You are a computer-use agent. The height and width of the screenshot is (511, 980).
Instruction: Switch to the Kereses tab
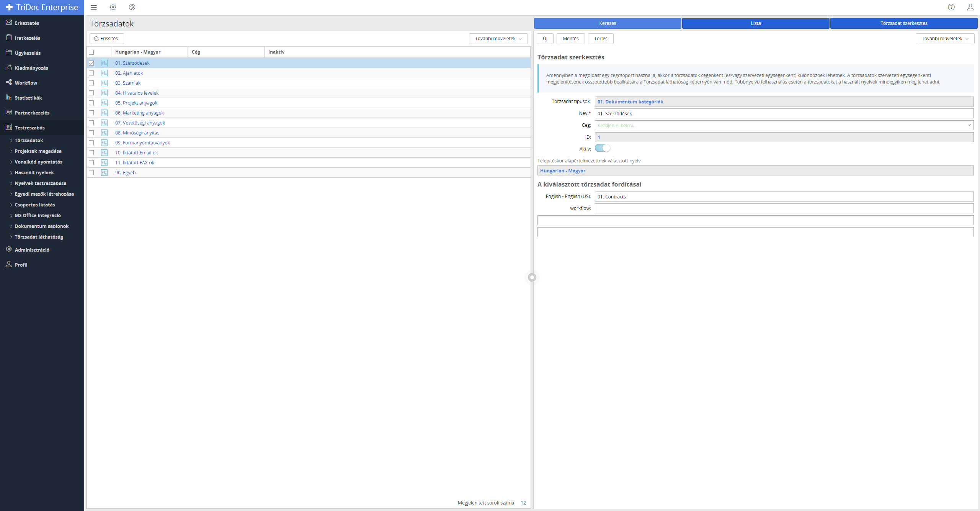(608, 23)
